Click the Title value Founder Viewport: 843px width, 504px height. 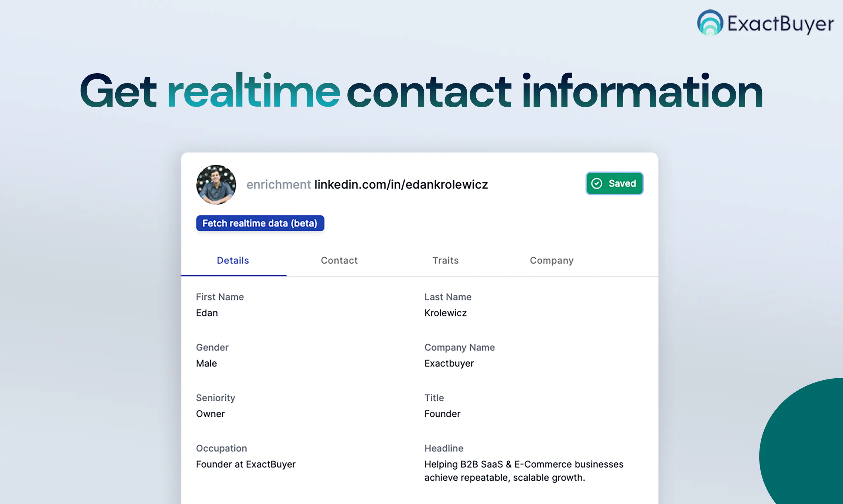coord(443,414)
